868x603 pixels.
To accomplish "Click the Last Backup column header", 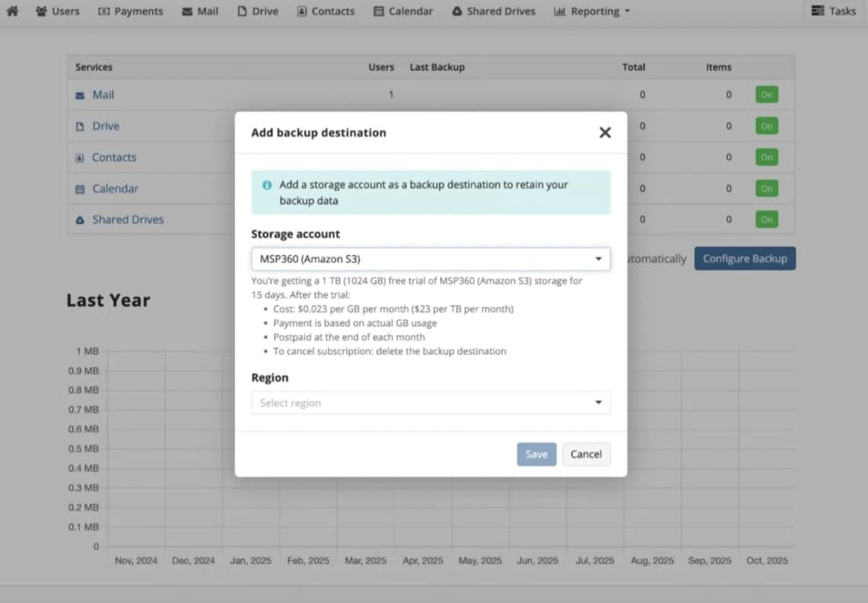I will (437, 67).
